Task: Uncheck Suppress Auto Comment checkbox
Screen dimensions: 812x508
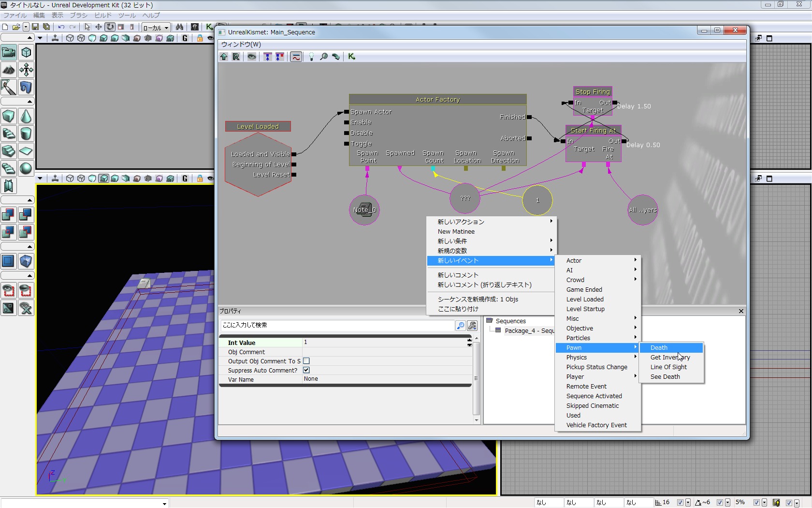Action: (306, 370)
